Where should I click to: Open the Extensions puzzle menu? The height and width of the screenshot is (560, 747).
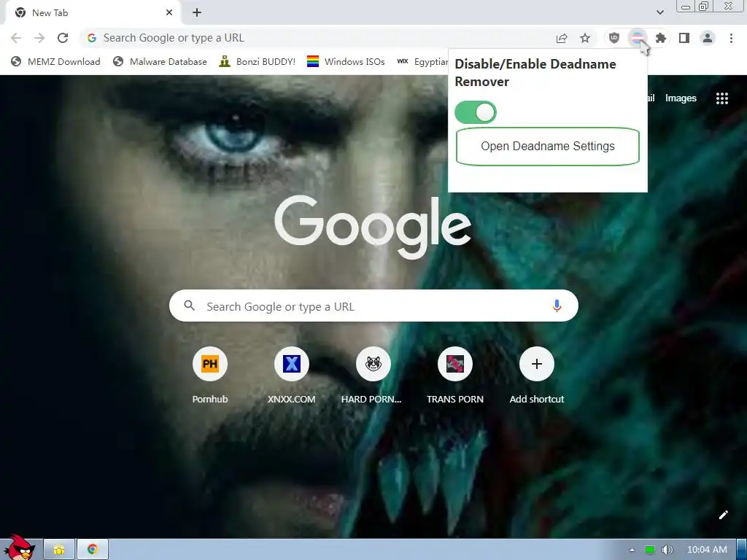coord(661,38)
